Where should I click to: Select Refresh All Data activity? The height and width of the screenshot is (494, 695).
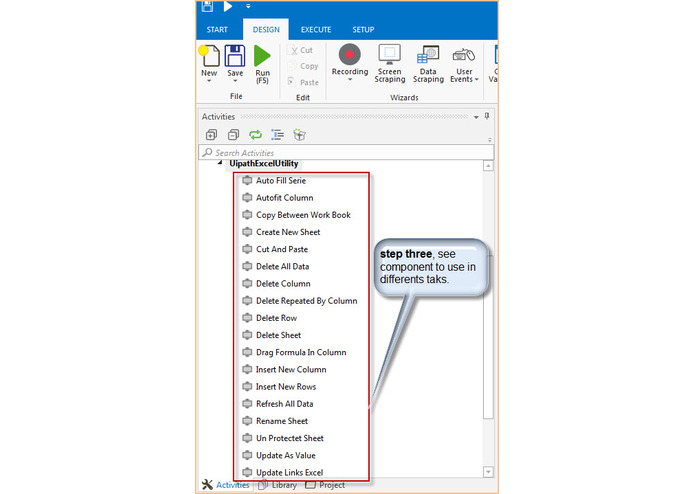point(278,404)
